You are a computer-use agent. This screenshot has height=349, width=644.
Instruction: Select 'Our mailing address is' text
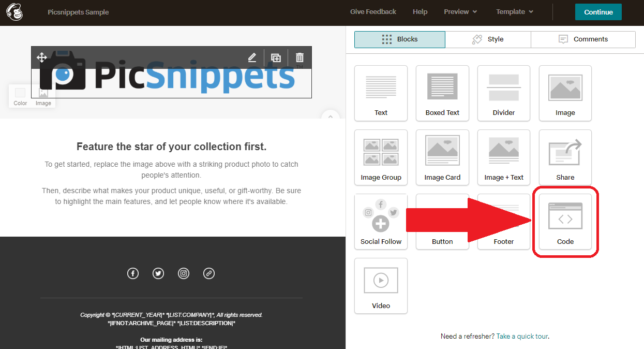[x=171, y=340]
